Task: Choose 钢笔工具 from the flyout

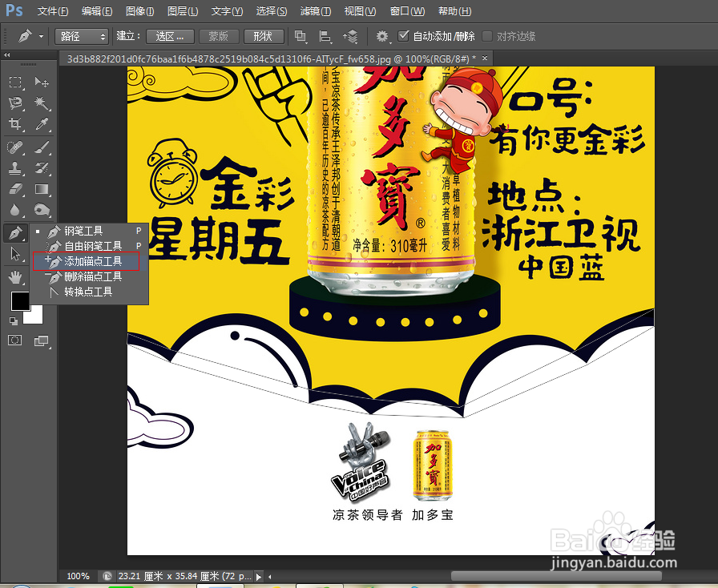Action: coord(89,231)
